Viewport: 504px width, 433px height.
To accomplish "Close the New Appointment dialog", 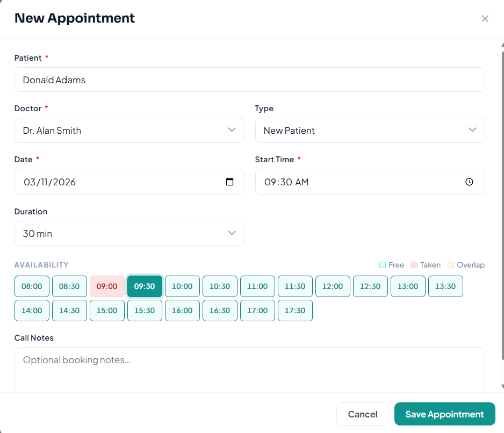I will (x=485, y=18).
